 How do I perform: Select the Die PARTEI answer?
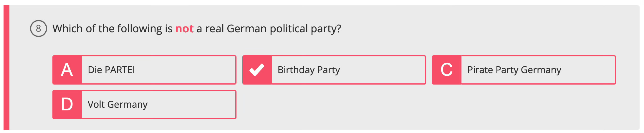144,70
